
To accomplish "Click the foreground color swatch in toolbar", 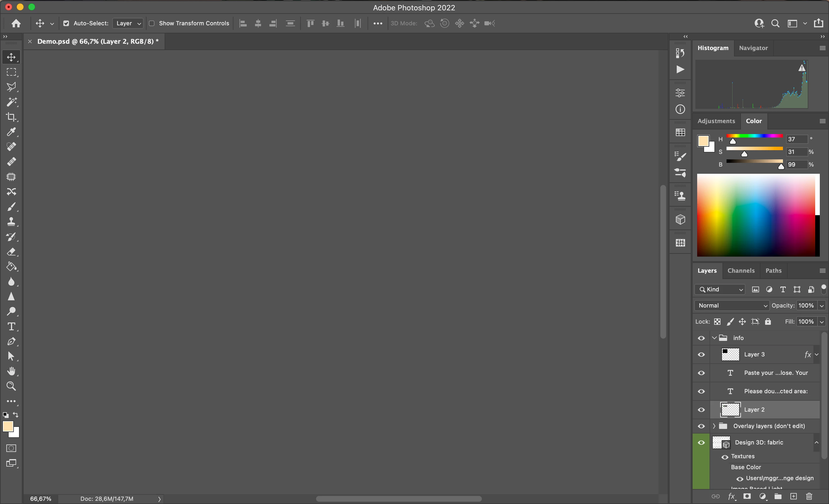I will [x=8, y=426].
